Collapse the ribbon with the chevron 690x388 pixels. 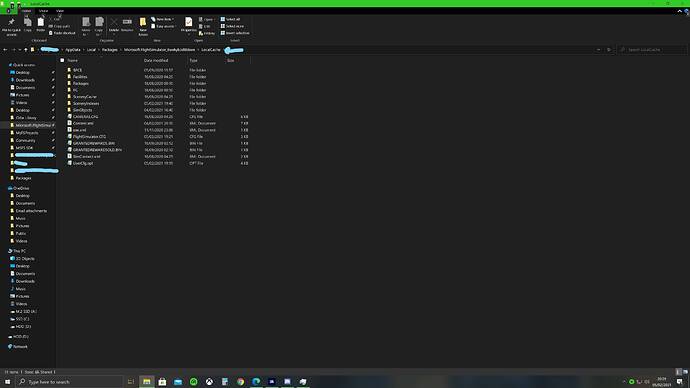(679, 11)
